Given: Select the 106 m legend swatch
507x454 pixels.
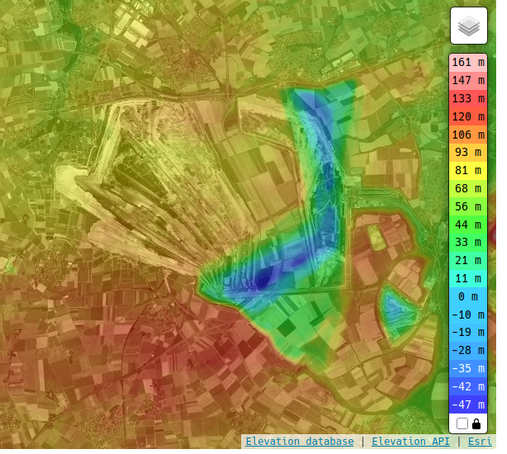Looking at the screenshot, I should tap(468, 135).
